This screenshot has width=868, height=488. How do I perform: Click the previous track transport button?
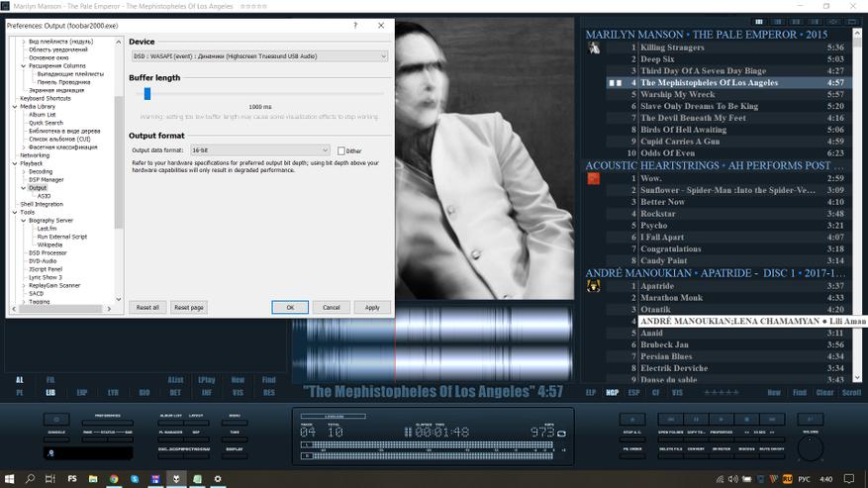(x=670, y=420)
